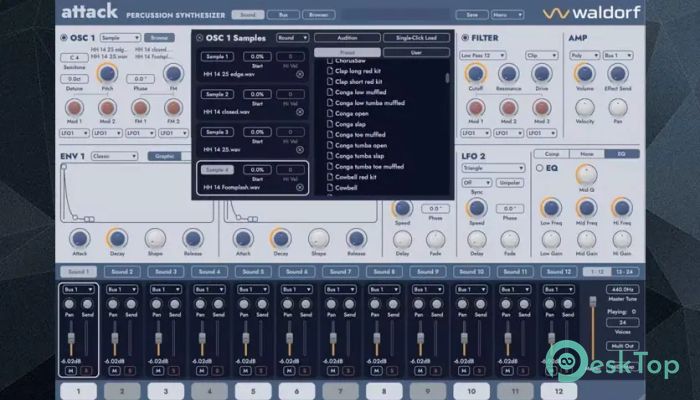Screen dimensions: 700x400
Task: Click the OSC 1 FM knob
Action: coord(173,73)
